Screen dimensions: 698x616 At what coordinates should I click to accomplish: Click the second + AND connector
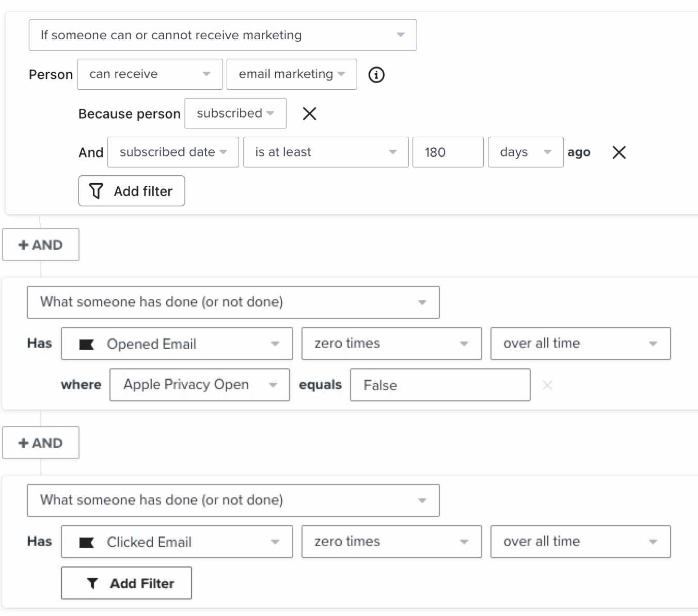(41, 443)
